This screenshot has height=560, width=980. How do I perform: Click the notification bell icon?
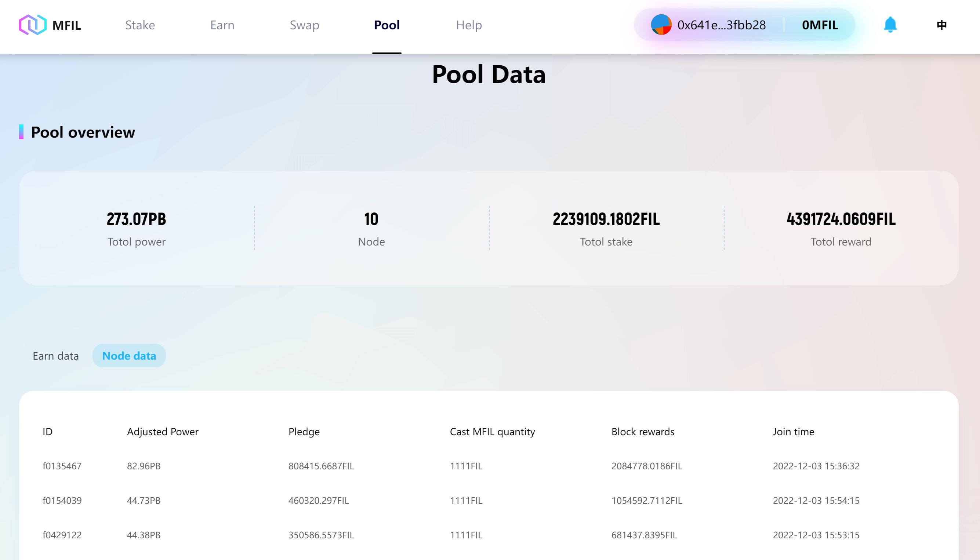890,24
